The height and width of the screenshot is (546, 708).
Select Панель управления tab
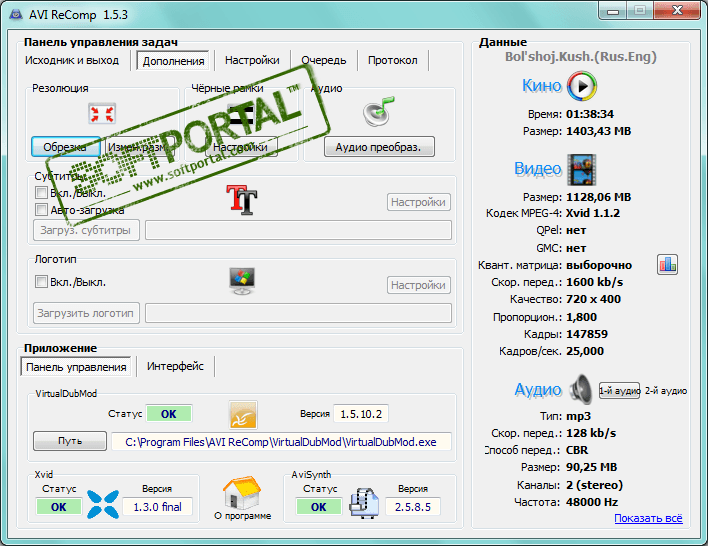click(76, 367)
